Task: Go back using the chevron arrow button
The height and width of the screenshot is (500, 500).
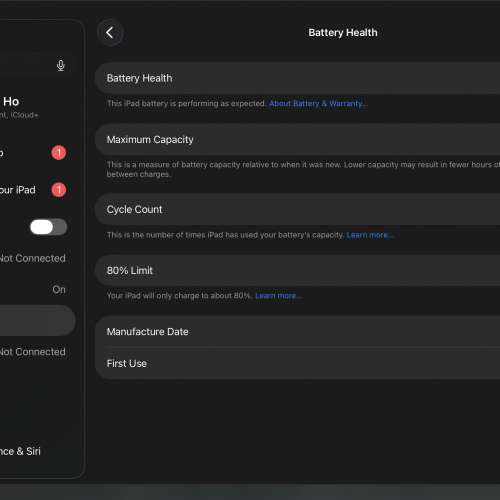Action: (110, 33)
